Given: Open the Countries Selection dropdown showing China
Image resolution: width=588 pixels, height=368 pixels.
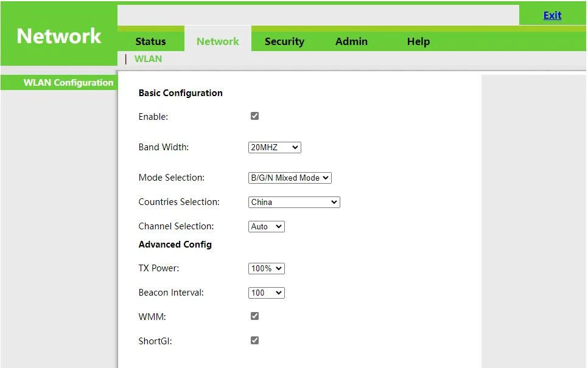Looking at the screenshot, I should pyautogui.click(x=294, y=202).
